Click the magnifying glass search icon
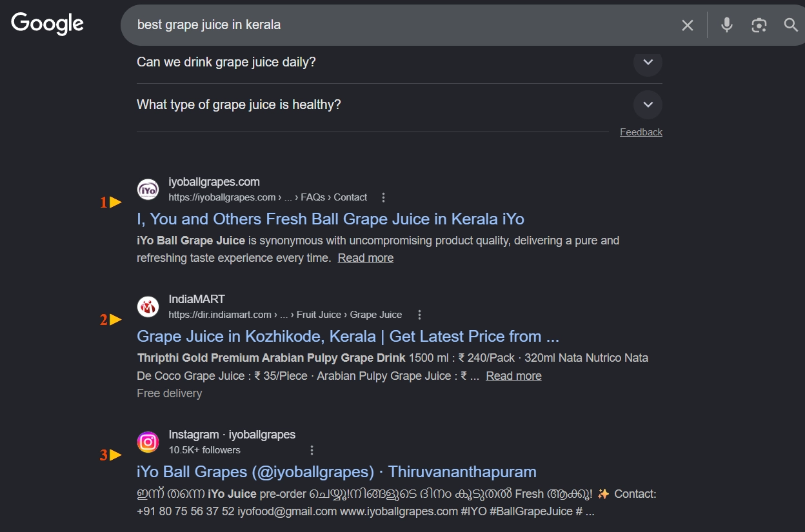This screenshot has width=805, height=532. (791, 25)
